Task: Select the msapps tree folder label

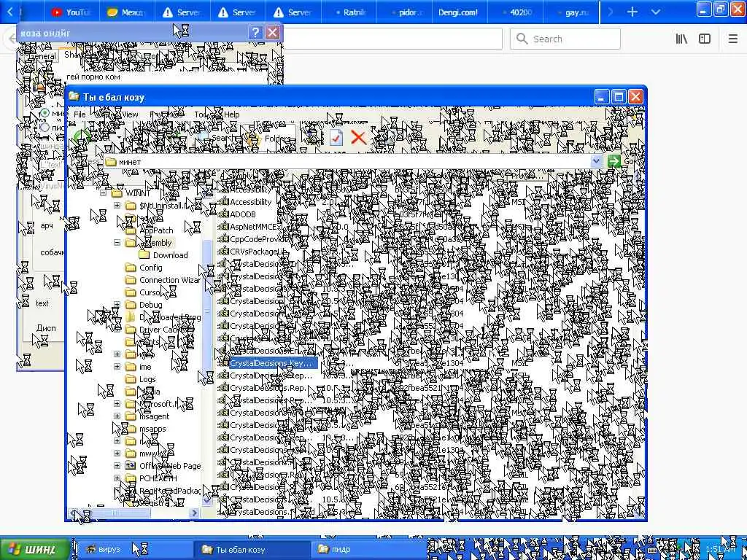Action: point(152,429)
